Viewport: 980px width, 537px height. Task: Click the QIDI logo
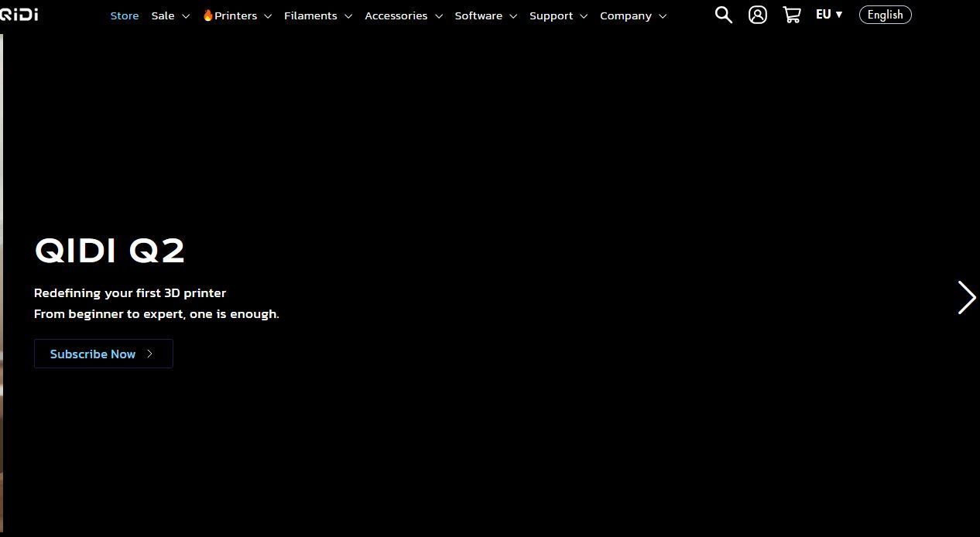coord(19,15)
